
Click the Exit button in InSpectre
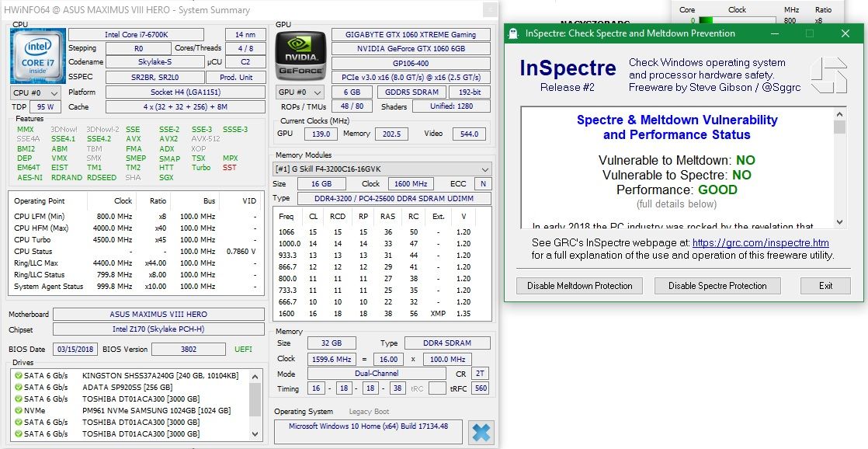click(x=825, y=286)
